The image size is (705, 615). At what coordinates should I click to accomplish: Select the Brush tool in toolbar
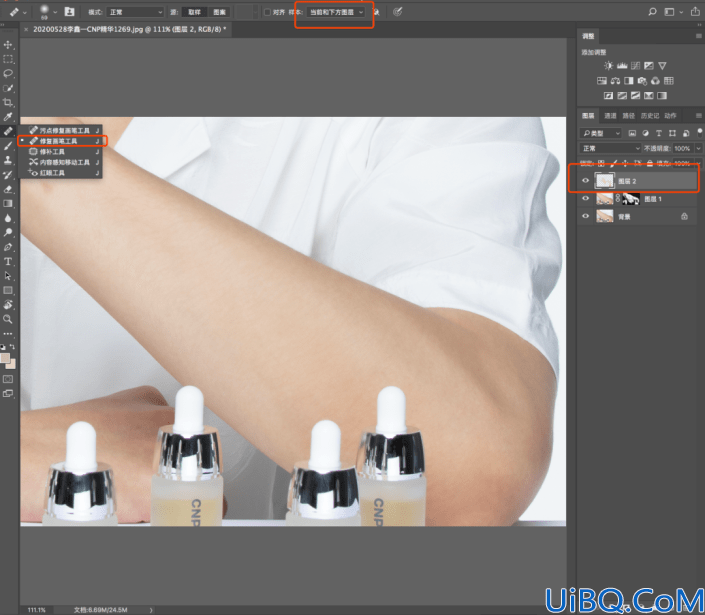[x=8, y=146]
